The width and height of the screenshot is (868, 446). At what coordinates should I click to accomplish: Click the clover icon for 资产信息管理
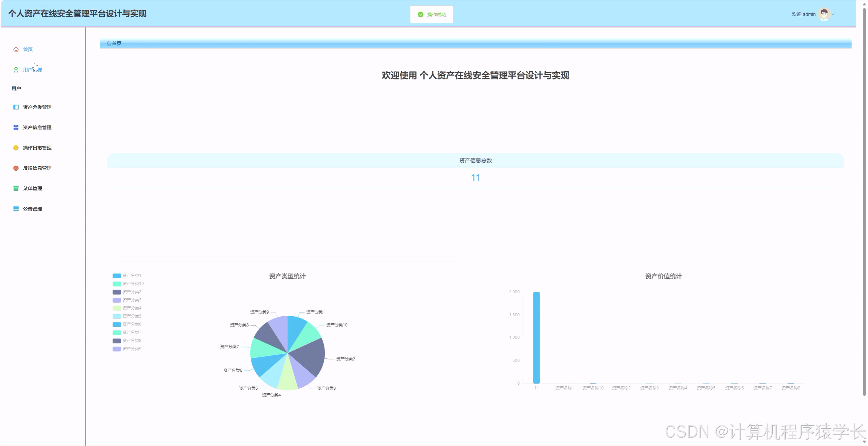click(x=16, y=127)
